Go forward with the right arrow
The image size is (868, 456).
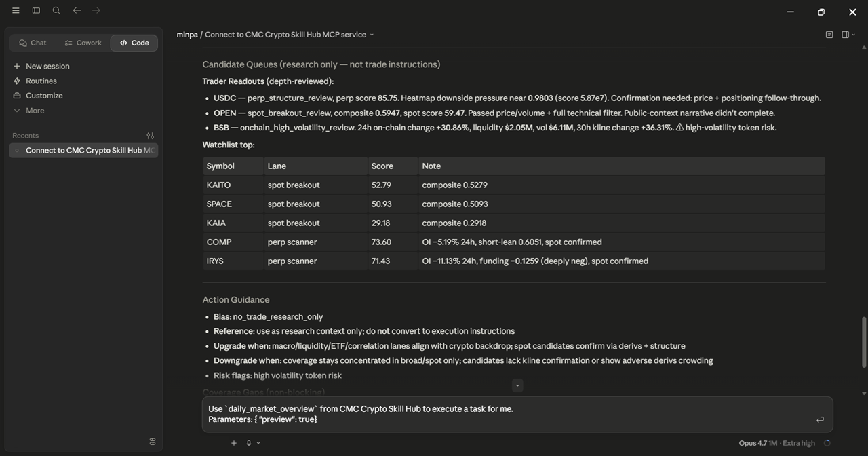click(96, 10)
